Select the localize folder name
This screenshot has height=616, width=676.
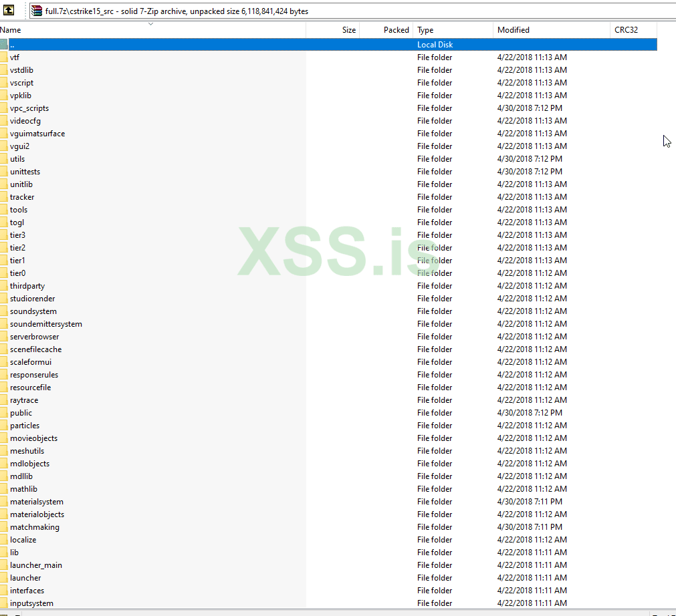[x=23, y=541]
